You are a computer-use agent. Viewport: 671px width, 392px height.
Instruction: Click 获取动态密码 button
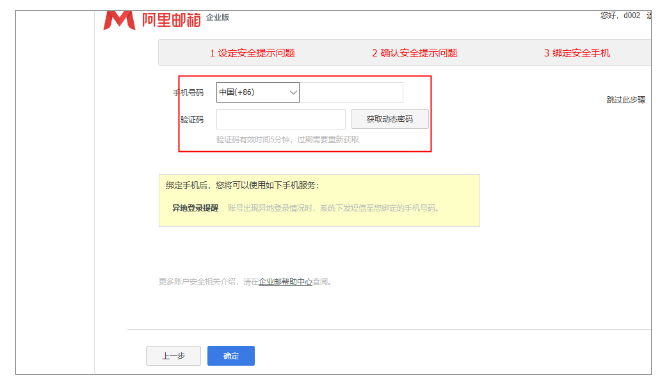[x=389, y=119]
